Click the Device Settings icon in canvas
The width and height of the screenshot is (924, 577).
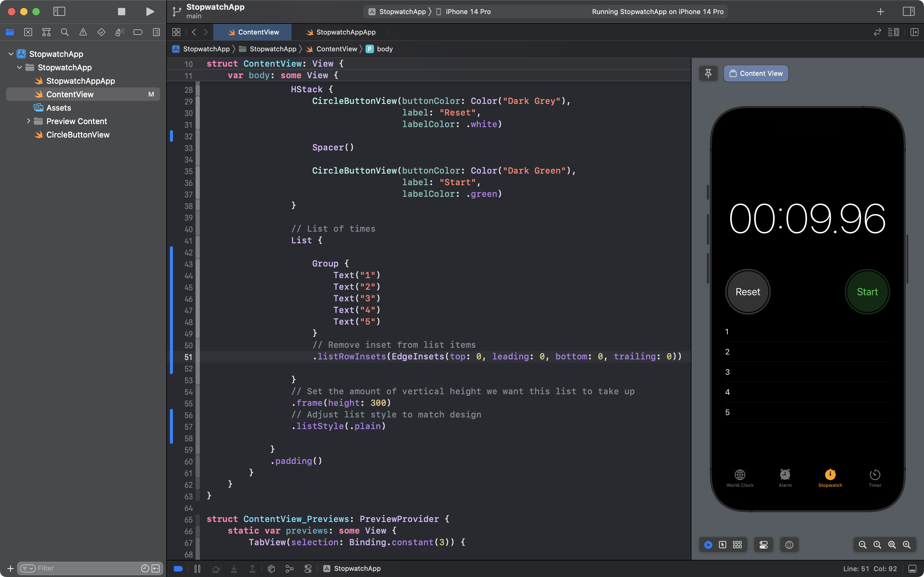[763, 545]
